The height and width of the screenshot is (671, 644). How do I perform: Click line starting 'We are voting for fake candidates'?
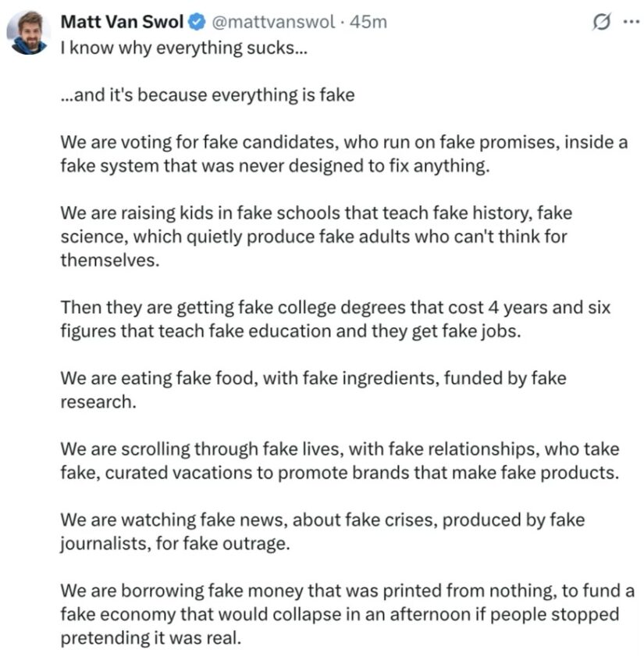coord(343,142)
